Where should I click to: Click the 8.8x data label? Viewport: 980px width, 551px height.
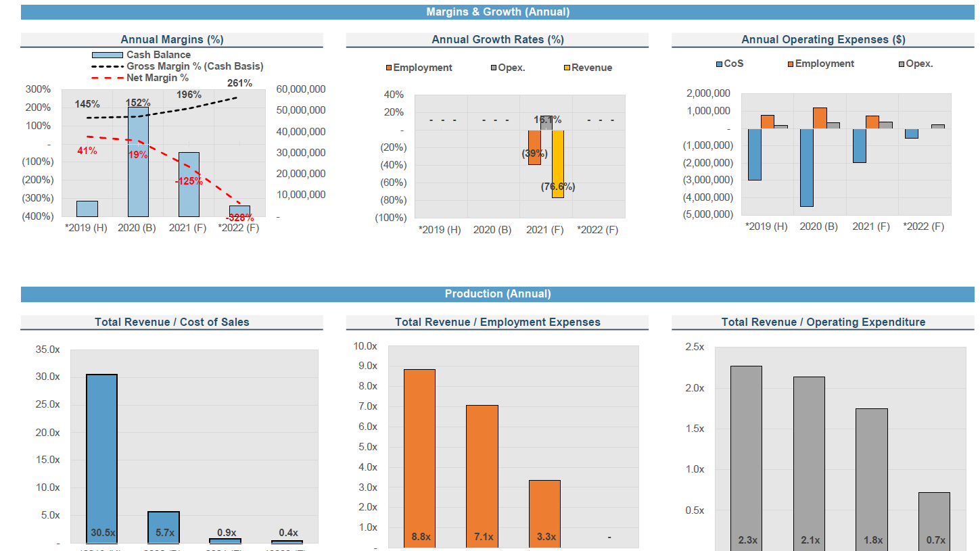coord(421,537)
